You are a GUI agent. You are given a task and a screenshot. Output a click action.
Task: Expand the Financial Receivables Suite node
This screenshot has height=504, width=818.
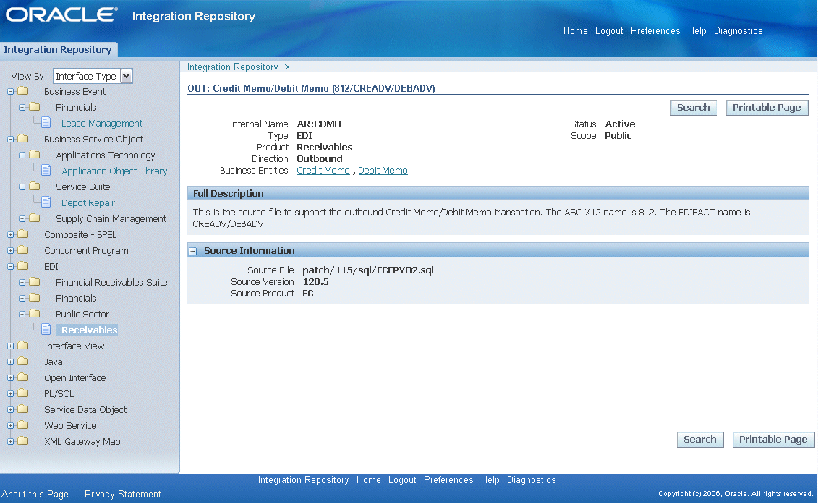point(22,282)
